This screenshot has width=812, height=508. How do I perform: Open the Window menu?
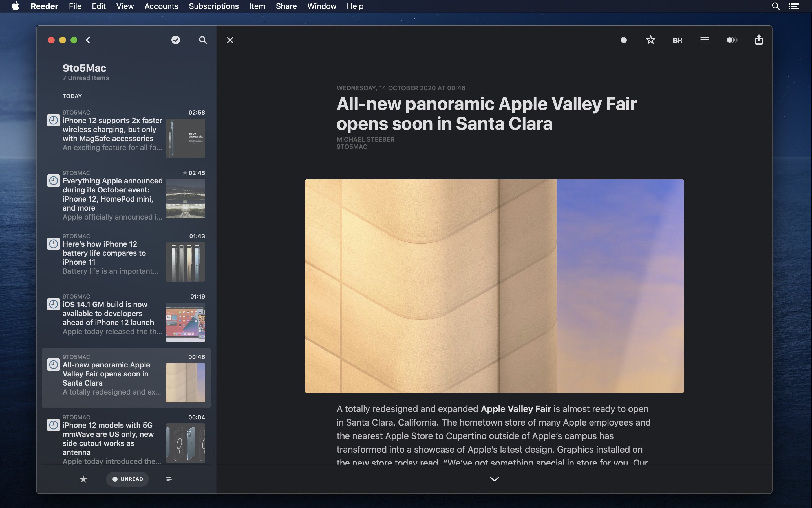(322, 6)
